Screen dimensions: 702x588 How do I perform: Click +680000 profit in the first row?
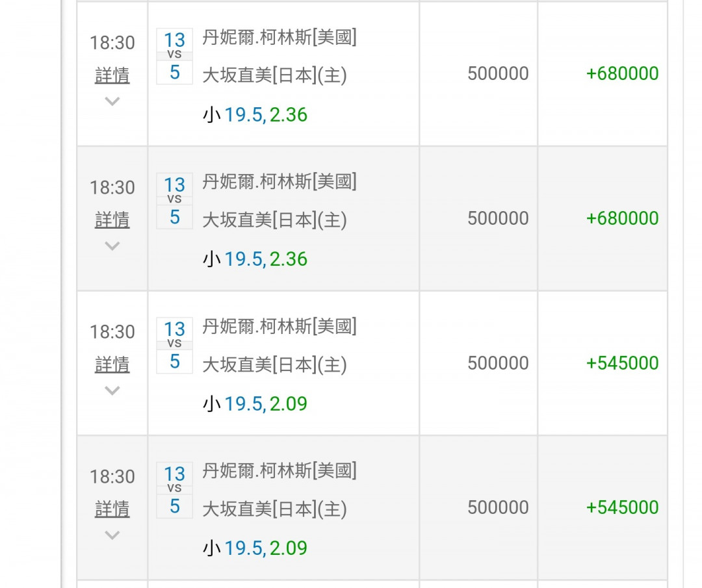(622, 73)
